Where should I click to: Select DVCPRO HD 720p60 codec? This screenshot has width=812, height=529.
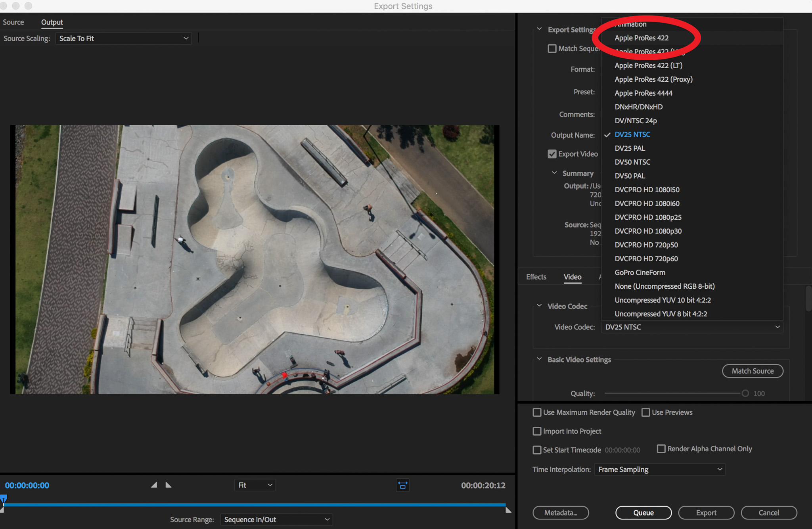(x=692, y=259)
